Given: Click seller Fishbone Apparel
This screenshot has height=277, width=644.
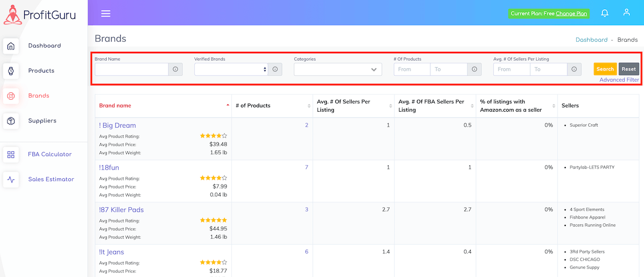Looking at the screenshot, I should pos(588,217).
